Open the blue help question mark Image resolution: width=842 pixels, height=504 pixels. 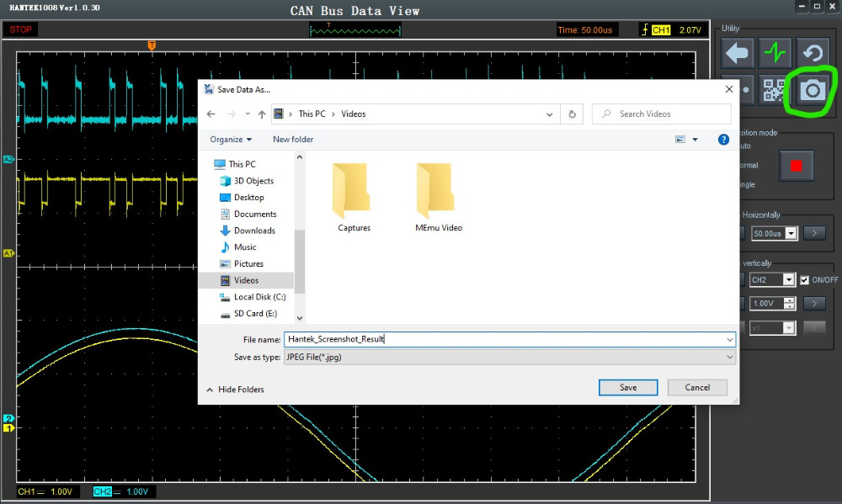click(722, 140)
